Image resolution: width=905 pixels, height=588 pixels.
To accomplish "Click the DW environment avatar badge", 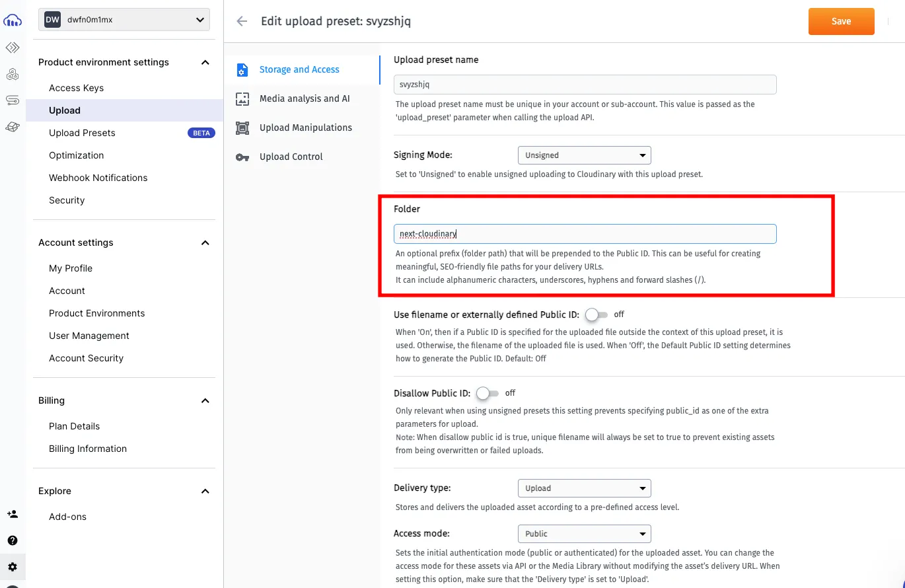I will coord(52,20).
